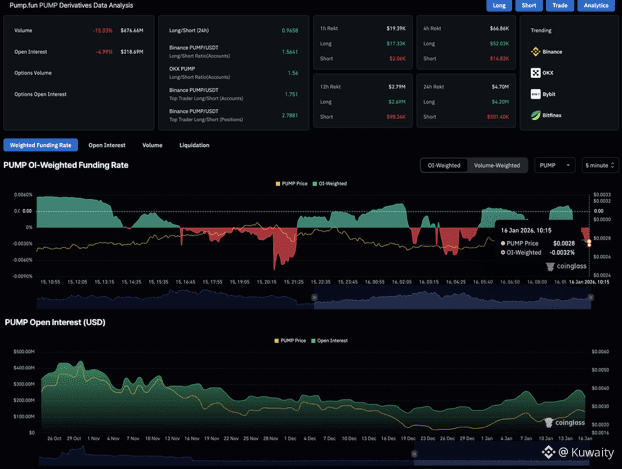
Task: Open the Volume tab
Action: coord(152,145)
